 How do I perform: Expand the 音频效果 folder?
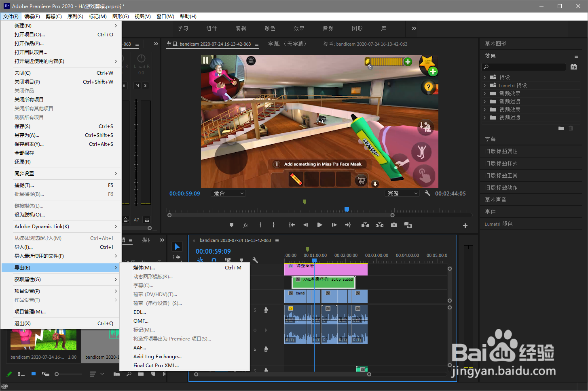coord(484,93)
